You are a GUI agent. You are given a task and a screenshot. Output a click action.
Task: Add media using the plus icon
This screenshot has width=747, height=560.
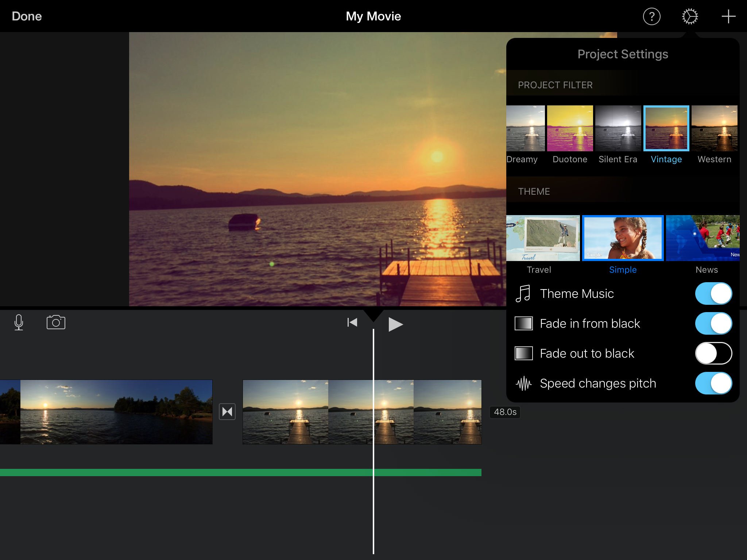[x=728, y=16]
